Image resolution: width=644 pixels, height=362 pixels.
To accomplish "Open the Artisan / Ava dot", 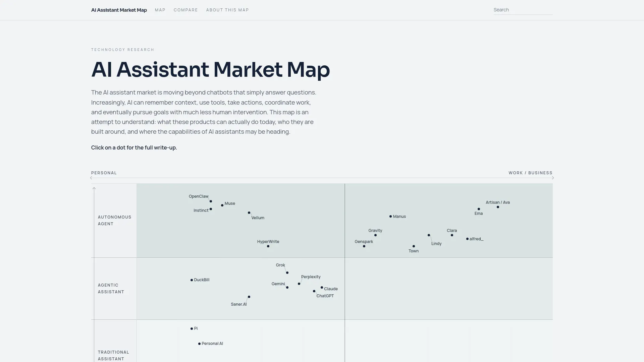I will pos(498,207).
